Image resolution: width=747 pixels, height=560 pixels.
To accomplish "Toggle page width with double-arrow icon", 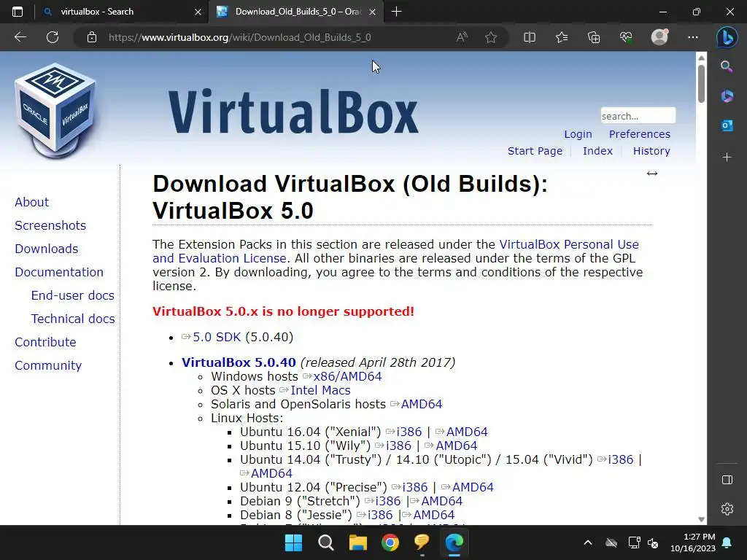I will pos(652,174).
